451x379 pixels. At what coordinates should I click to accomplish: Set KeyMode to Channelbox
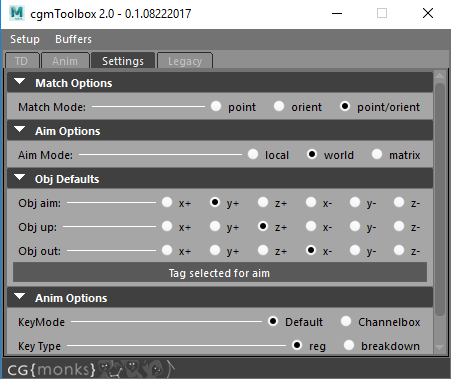[x=346, y=321]
